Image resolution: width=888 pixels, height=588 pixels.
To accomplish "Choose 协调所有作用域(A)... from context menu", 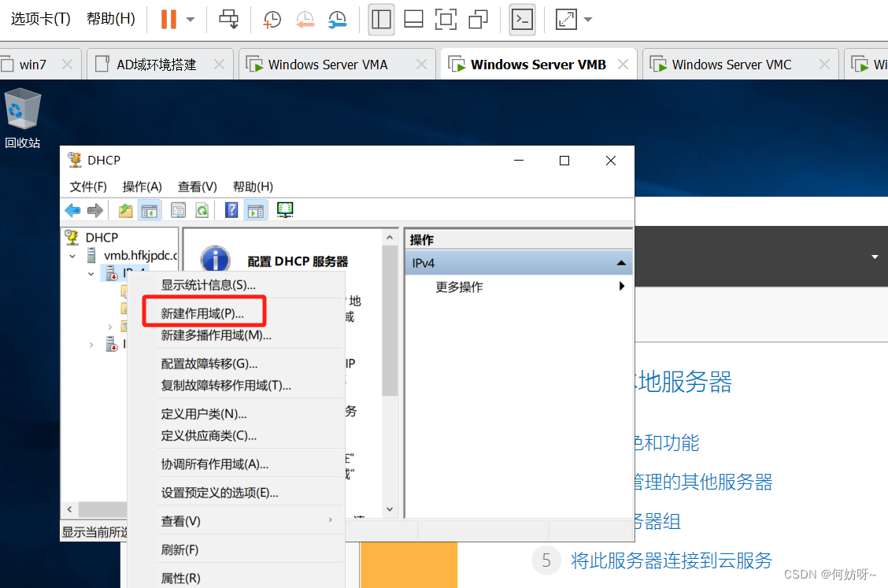I will click(x=215, y=464).
